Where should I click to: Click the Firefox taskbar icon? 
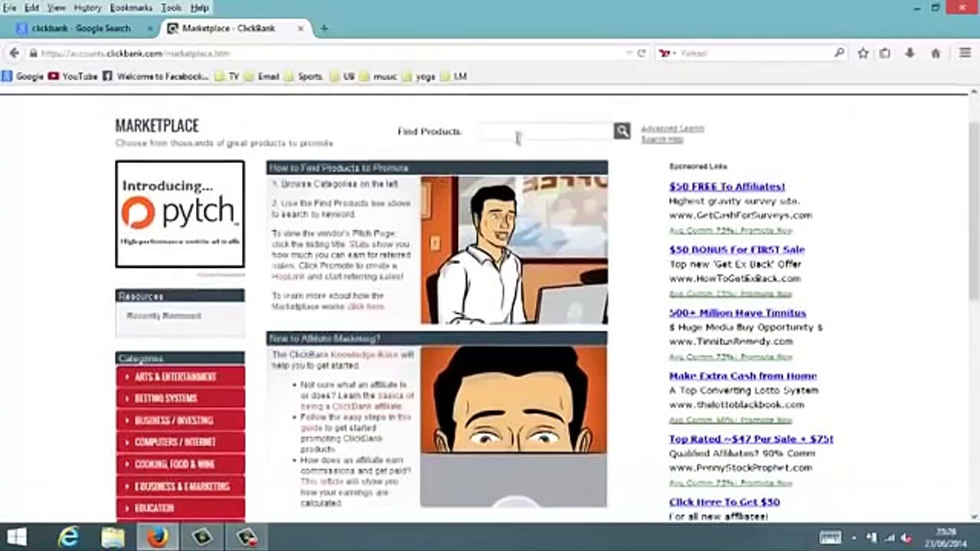click(x=158, y=537)
